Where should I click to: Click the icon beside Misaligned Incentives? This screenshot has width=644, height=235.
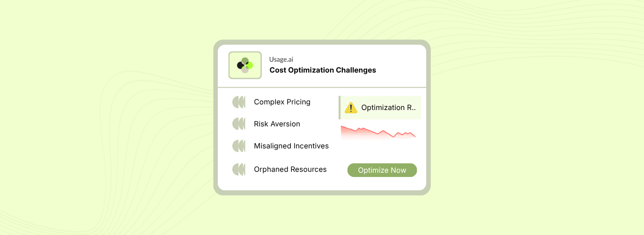coord(239,146)
